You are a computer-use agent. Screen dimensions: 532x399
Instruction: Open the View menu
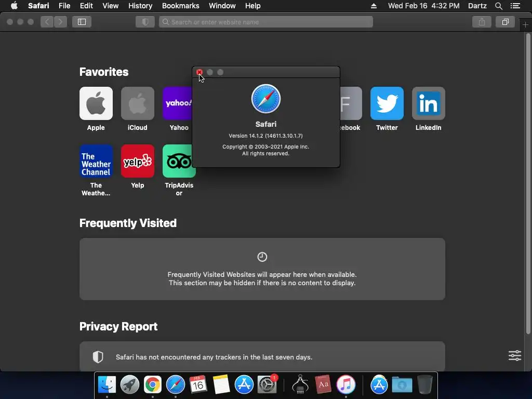(x=111, y=6)
